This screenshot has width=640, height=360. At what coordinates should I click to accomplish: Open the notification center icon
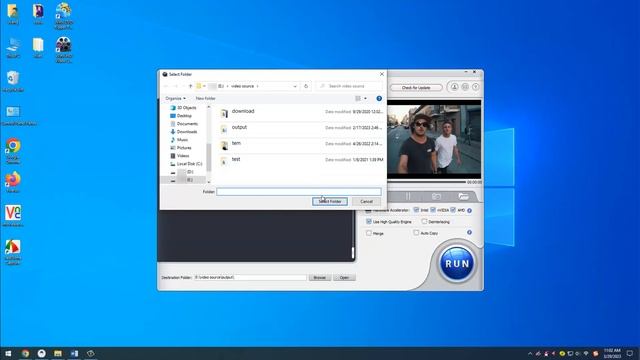630,353
